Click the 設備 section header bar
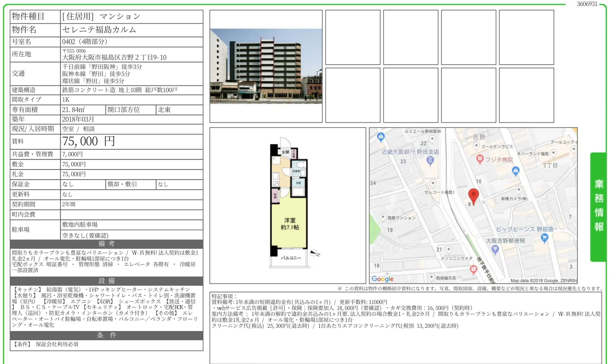 (106, 281)
